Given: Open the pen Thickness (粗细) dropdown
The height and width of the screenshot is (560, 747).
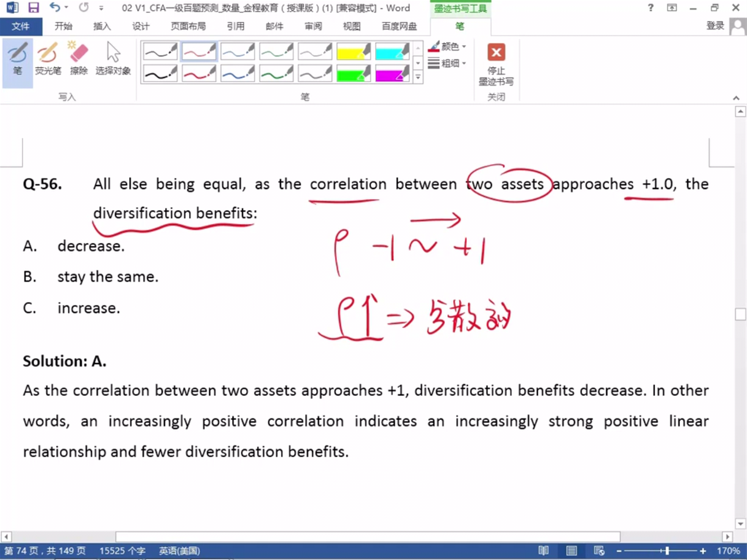Looking at the screenshot, I should tap(447, 63).
